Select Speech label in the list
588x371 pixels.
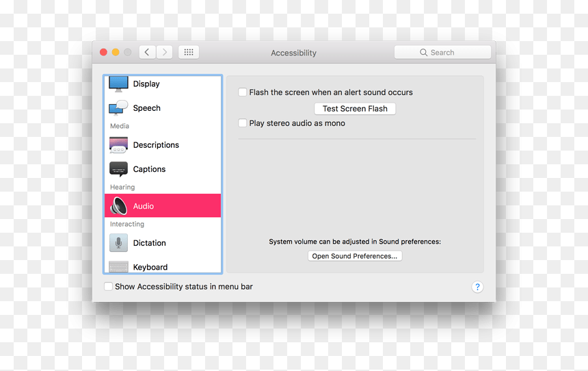(146, 108)
